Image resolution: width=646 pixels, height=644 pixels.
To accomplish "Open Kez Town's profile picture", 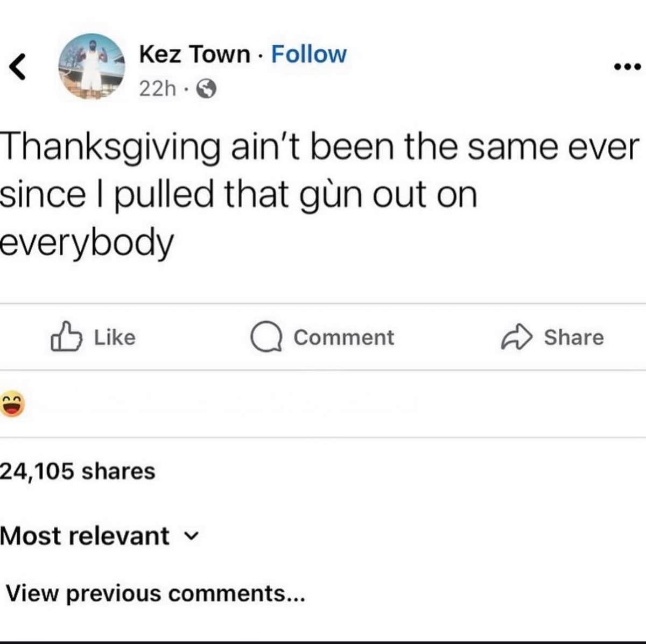I will tap(92, 66).
